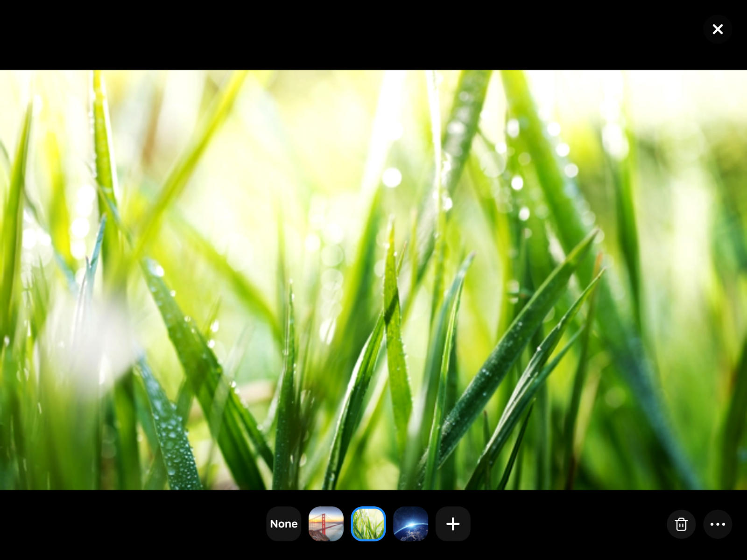Add a new background with plus button
This screenshot has height=560, width=747.
click(x=452, y=524)
